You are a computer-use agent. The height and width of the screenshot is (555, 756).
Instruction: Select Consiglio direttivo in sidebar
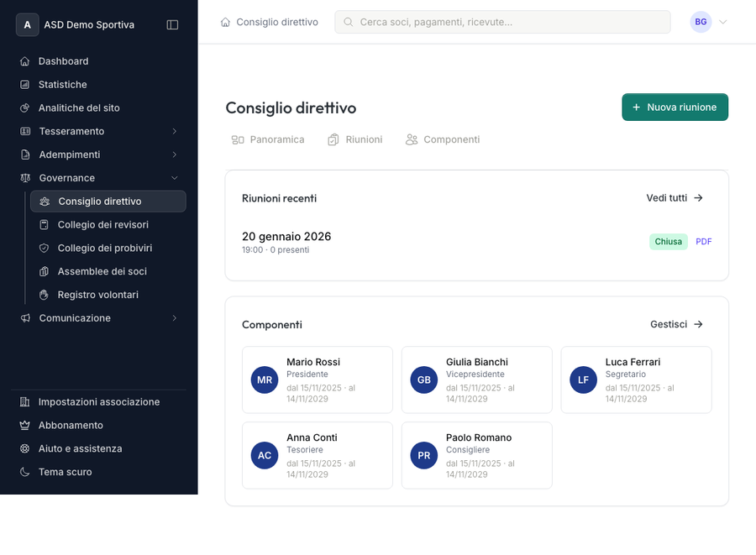tap(108, 202)
